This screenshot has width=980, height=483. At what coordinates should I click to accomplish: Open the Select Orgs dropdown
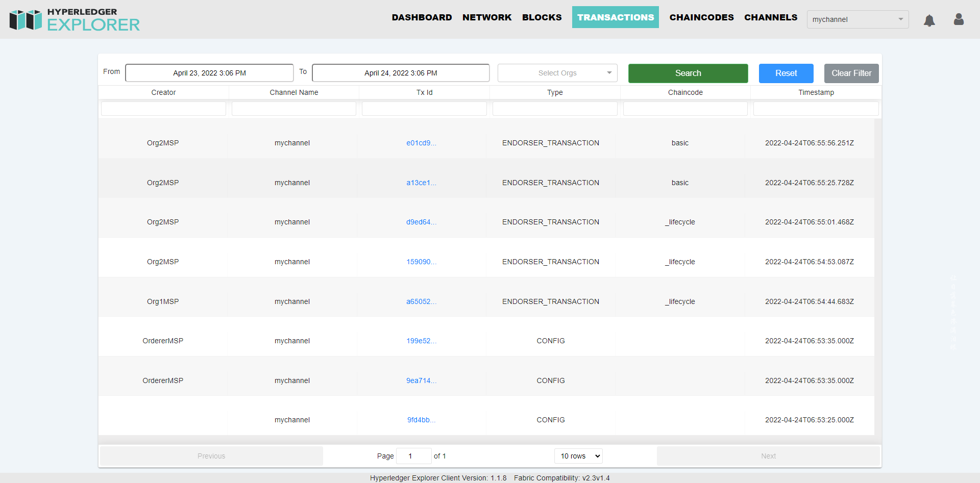pos(557,73)
